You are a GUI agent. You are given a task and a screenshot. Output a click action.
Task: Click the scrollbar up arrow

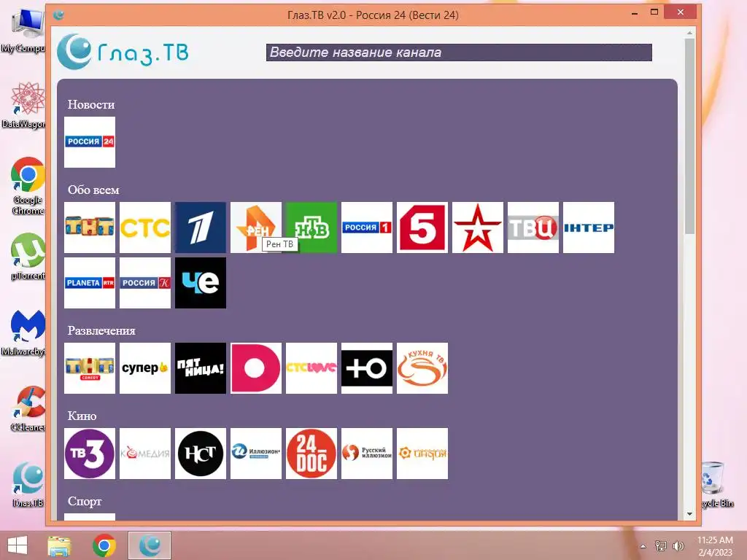689,33
